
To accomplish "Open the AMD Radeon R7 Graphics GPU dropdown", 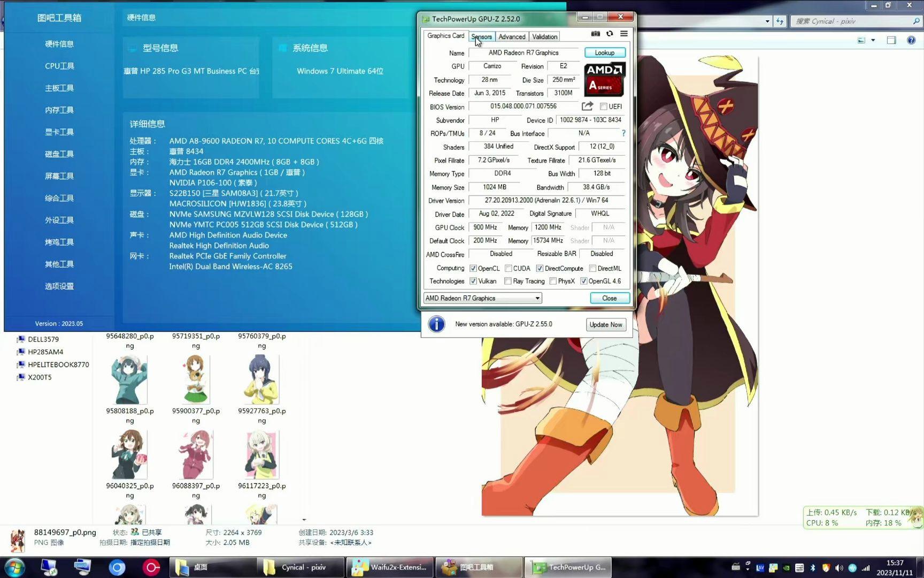I will pos(482,298).
